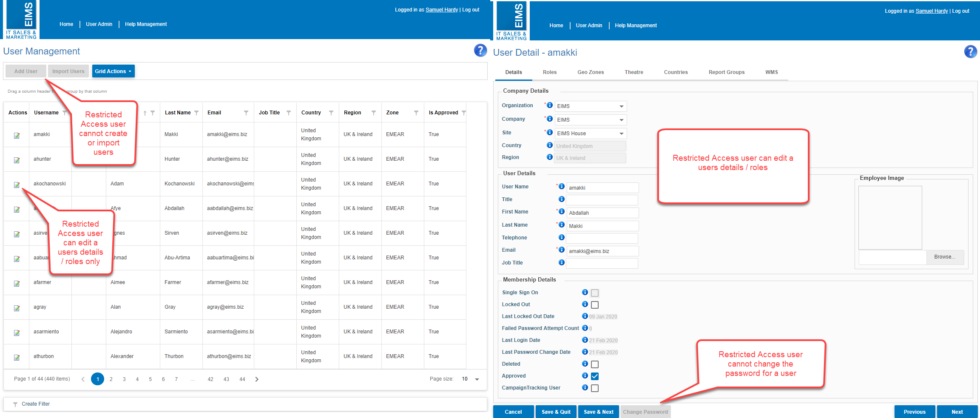This screenshot has width=980, height=418.
Task: Show info icon beside Telephone field
Action: pyautogui.click(x=562, y=237)
